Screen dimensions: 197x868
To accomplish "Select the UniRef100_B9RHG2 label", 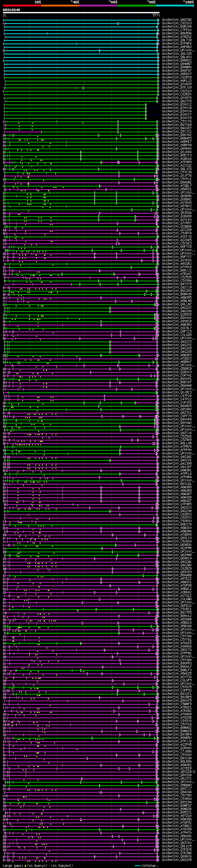I will 177,60.
